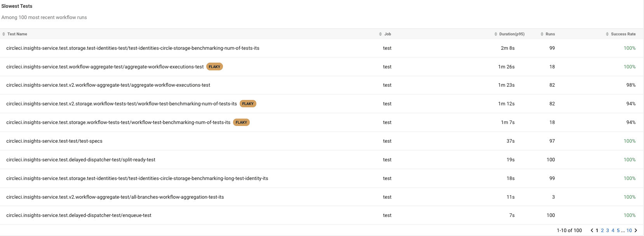Open split-ready-test test entry
Screen dimensions: 644x236
(322, 160)
